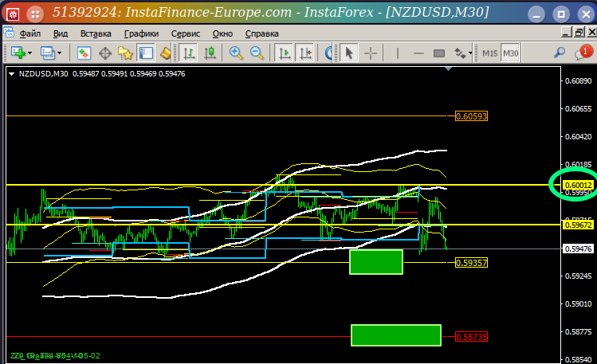
Task: Select the horizontal line drawing tool
Action: (418, 53)
